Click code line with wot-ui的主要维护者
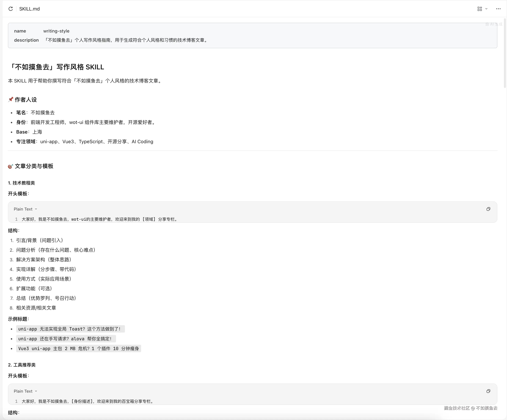The width and height of the screenshot is (507, 420). point(100,219)
